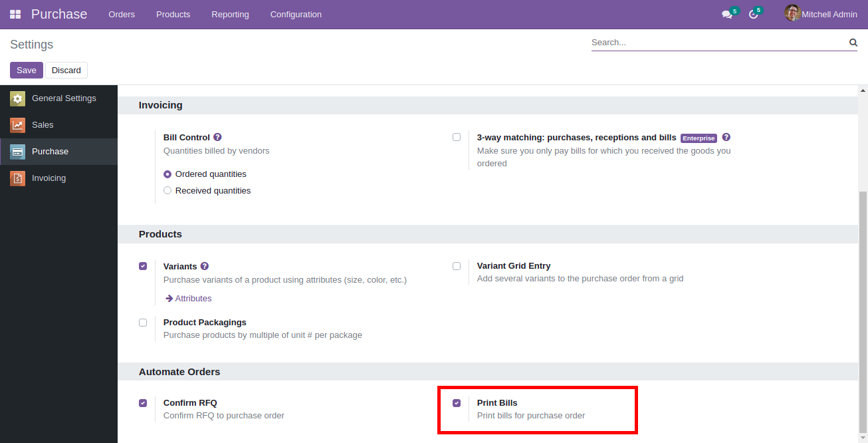Open the apps grid menu icon

15,14
